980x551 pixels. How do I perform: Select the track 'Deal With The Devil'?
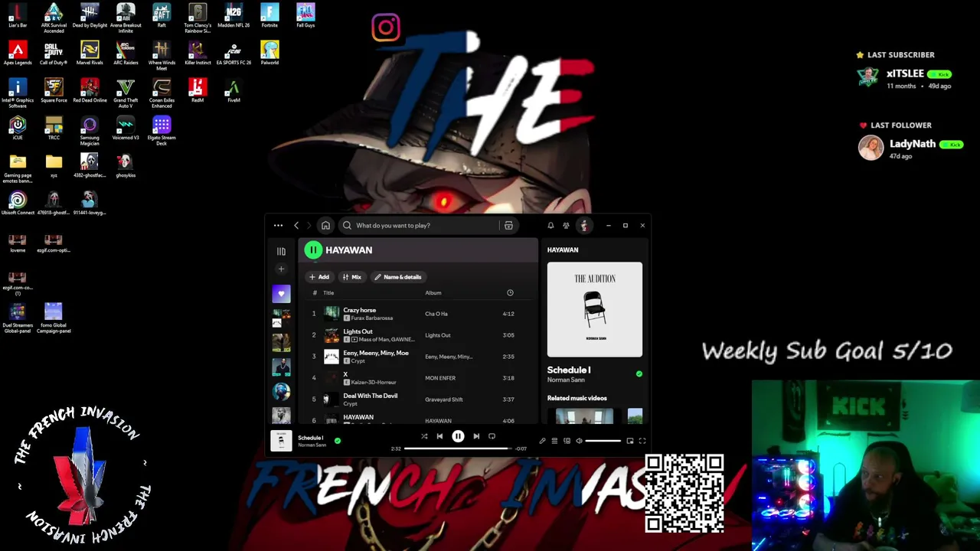[x=371, y=396]
